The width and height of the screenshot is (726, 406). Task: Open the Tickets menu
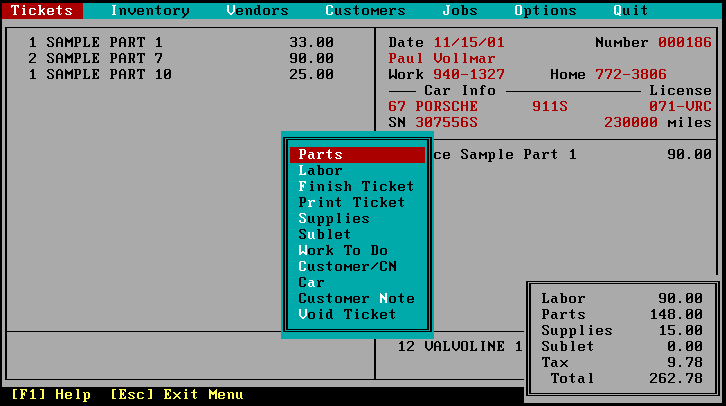(x=42, y=11)
